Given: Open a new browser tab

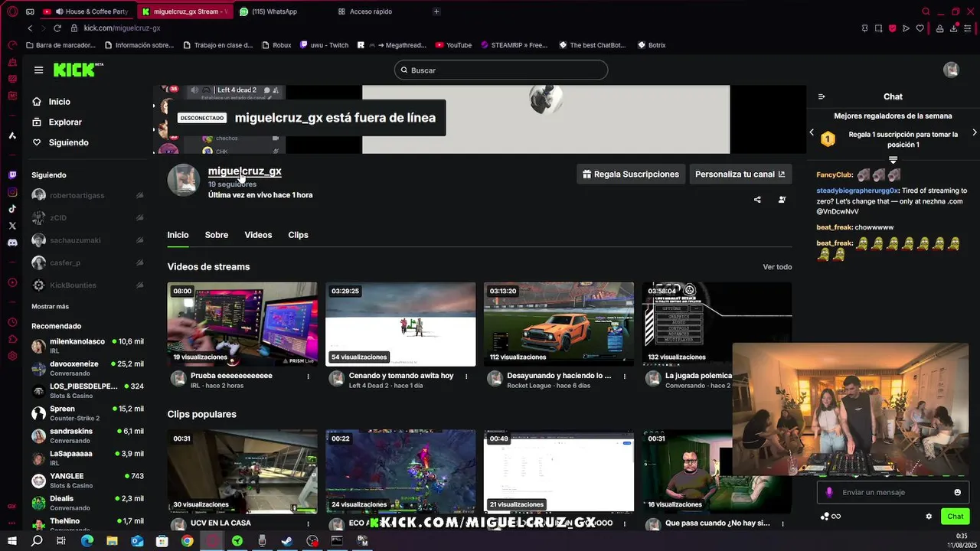Looking at the screenshot, I should (436, 11).
